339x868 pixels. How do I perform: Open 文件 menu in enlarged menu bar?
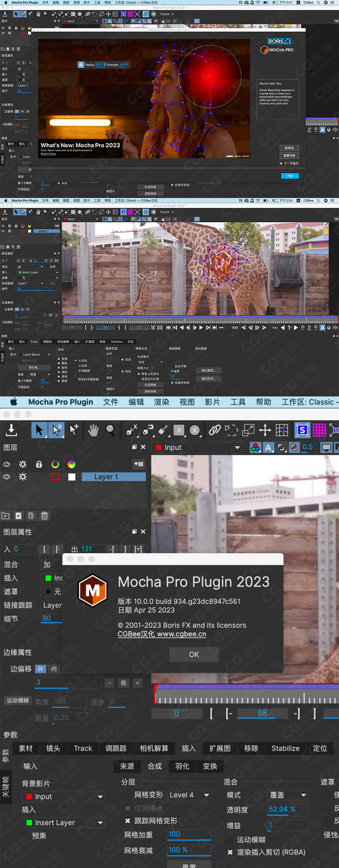111,402
